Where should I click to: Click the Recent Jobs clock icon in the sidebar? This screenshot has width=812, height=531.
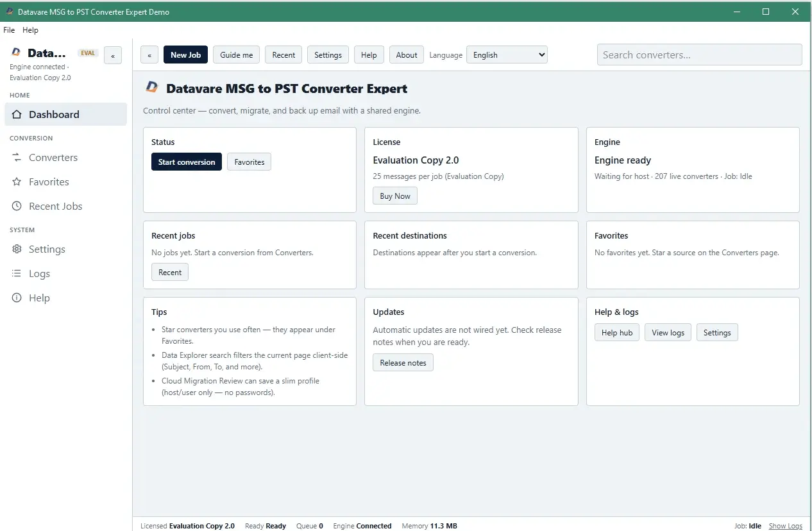coord(17,206)
